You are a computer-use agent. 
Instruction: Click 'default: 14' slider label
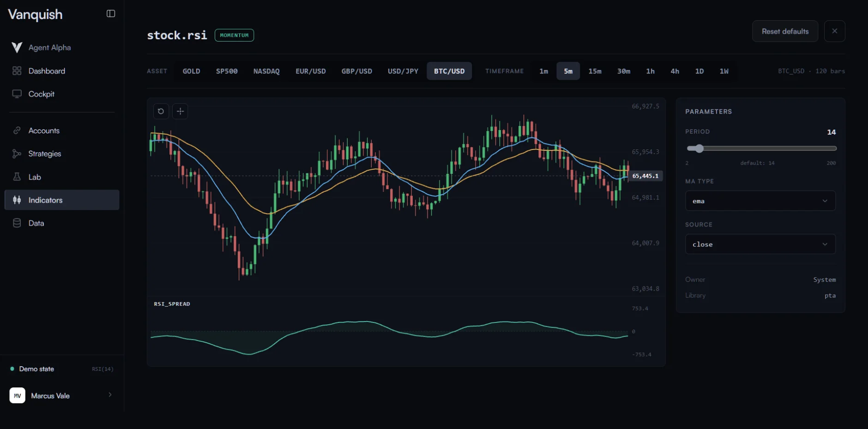pos(757,163)
